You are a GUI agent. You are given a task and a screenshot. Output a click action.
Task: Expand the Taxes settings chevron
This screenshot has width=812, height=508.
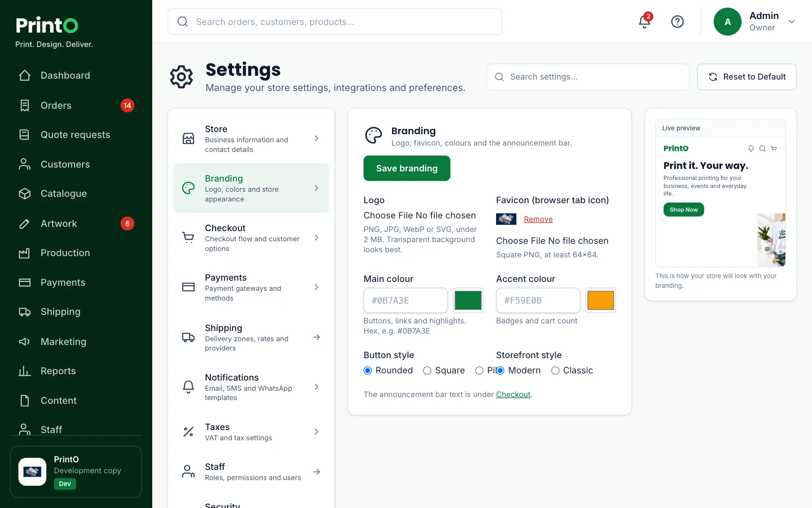pos(316,432)
